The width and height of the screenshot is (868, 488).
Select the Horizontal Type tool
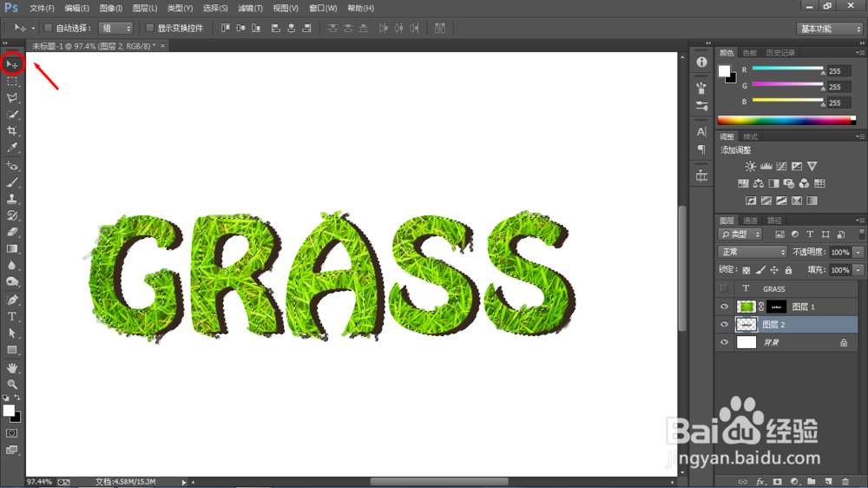pos(12,316)
